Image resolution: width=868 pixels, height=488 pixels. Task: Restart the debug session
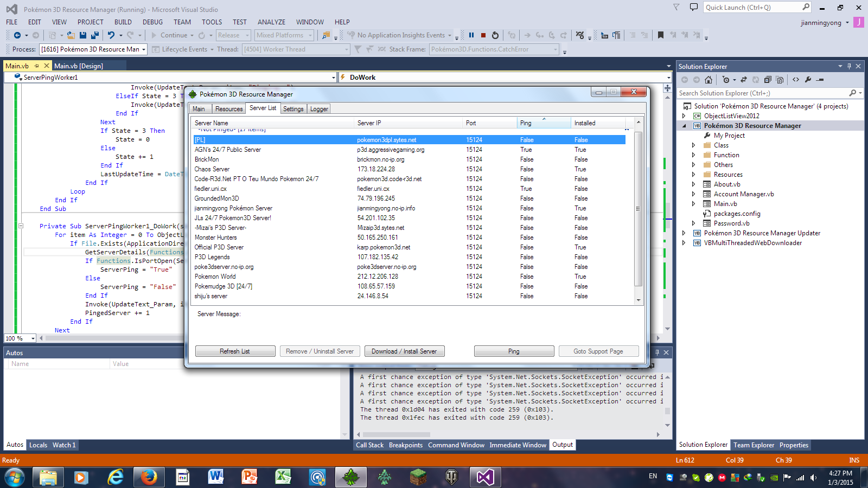tap(495, 35)
